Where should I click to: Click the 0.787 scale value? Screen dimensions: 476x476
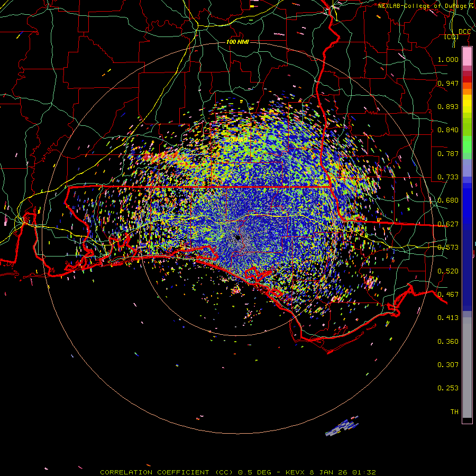tap(448, 153)
